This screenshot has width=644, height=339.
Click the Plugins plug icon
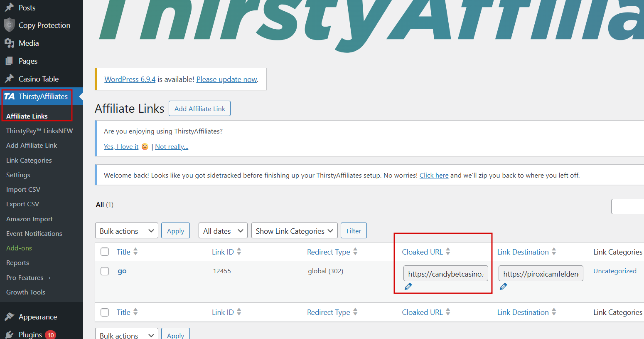point(9,335)
